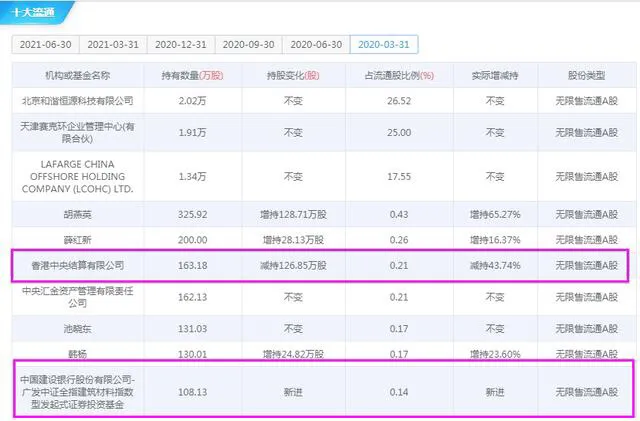Click 无限售流通A股 in the 胡燕英 row
The height and width of the screenshot is (421, 640).
pyautogui.click(x=587, y=214)
